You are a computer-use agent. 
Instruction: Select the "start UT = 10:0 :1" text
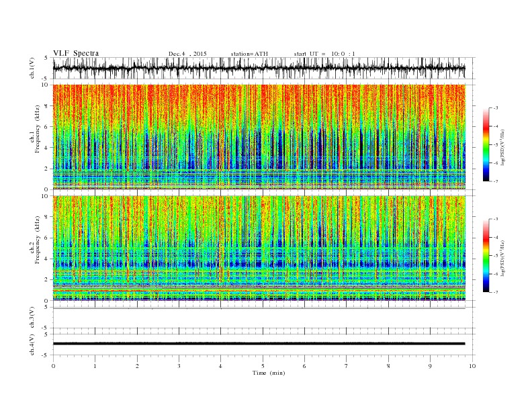click(x=324, y=54)
